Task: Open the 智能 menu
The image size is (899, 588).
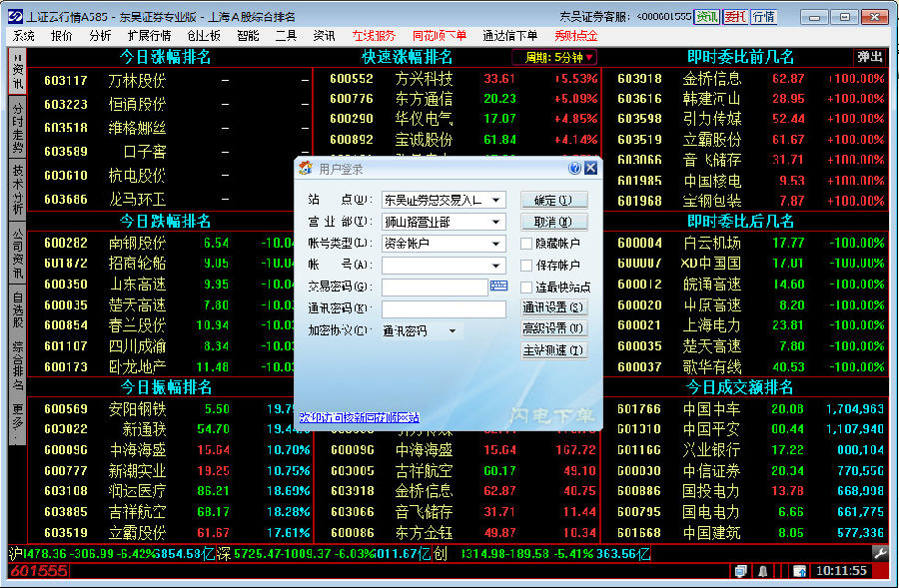Action: pos(248,36)
